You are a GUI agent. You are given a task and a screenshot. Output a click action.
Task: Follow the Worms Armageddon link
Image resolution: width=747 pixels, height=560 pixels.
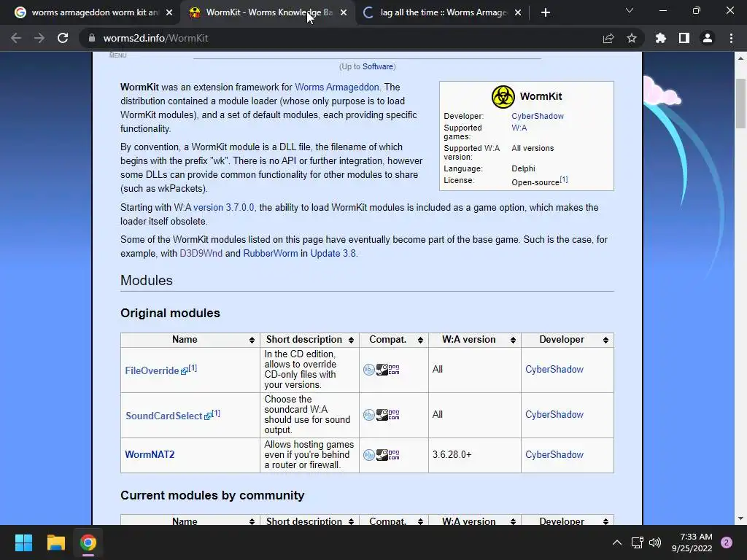[337, 87]
